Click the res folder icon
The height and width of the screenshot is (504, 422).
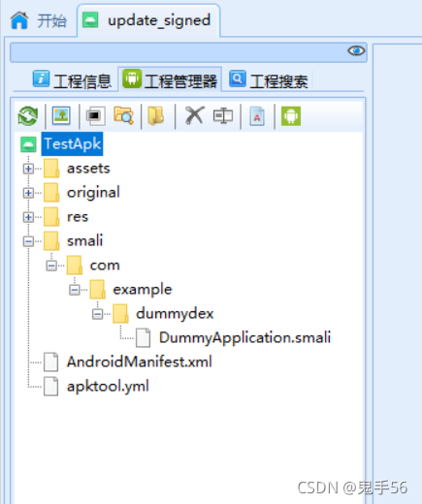51,217
